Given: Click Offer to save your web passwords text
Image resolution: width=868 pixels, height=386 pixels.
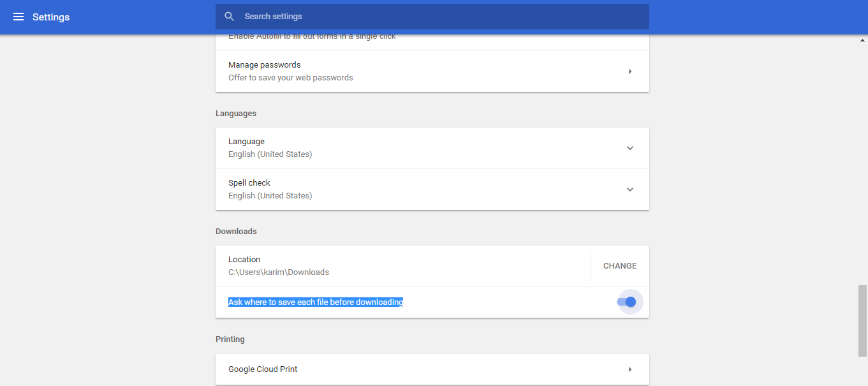Looking at the screenshot, I should [291, 78].
